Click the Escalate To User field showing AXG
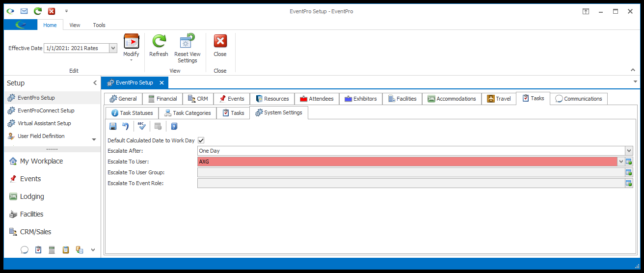The image size is (644, 273). pyautogui.click(x=407, y=162)
